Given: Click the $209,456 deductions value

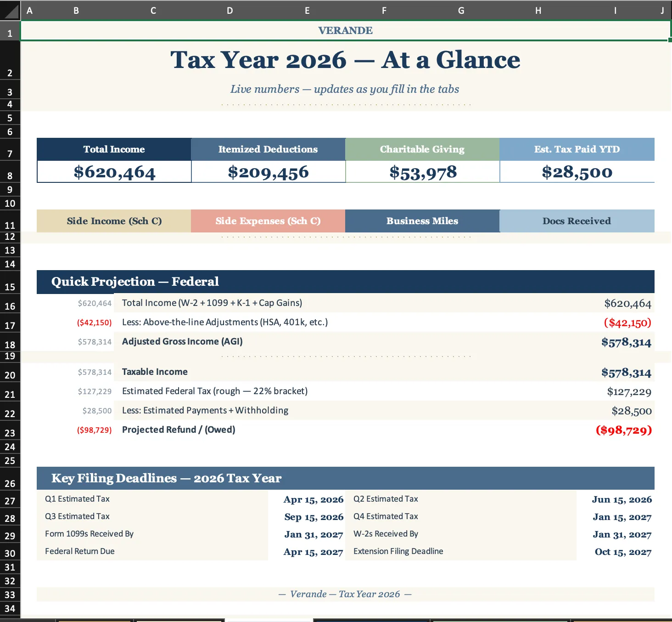Looking at the screenshot, I should click(269, 172).
